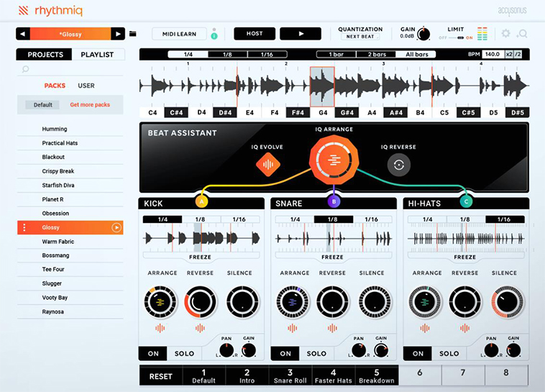Image resolution: width=545 pixels, height=392 pixels.
Task: Select the yellow A node on Kick
Action: (201, 201)
